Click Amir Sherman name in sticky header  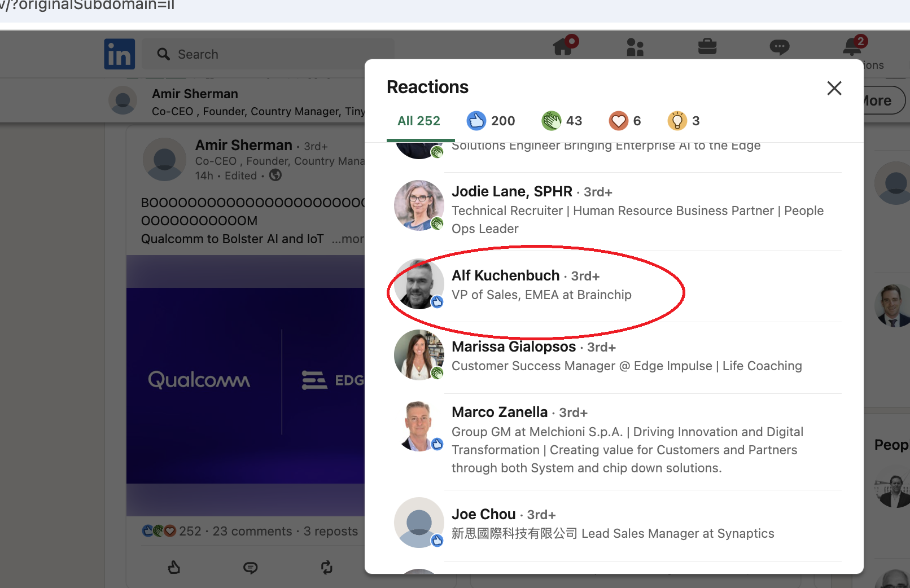[x=195, y=94]
